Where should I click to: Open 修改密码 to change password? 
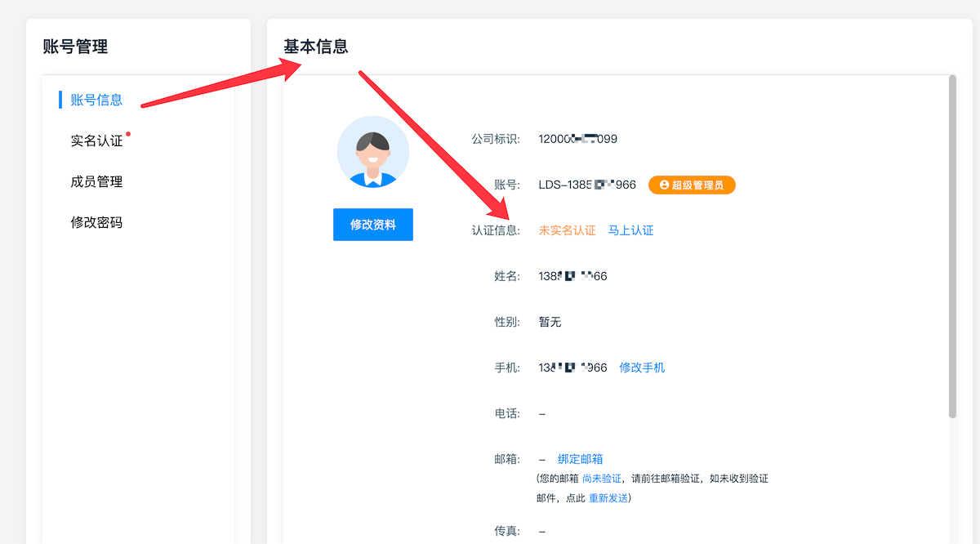[96, 221]
